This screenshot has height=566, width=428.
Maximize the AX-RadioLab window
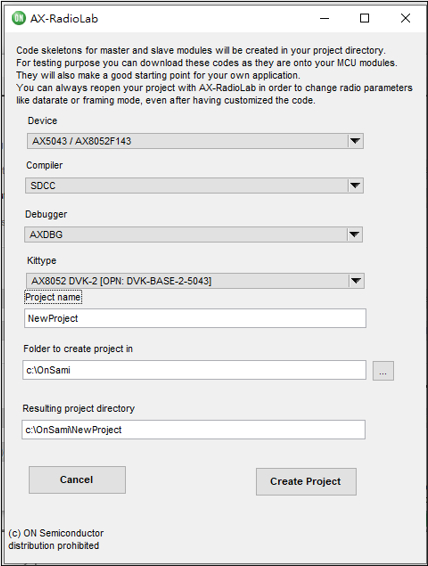[x=364, y=18]
